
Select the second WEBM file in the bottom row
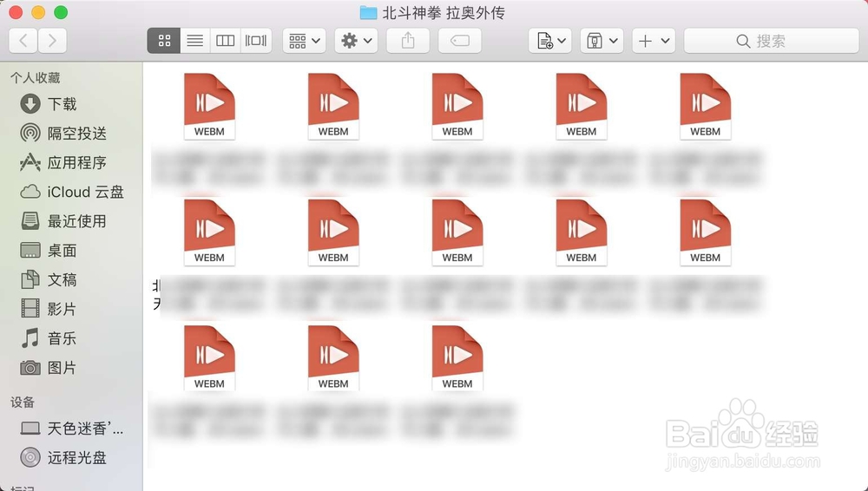point(333,358)
